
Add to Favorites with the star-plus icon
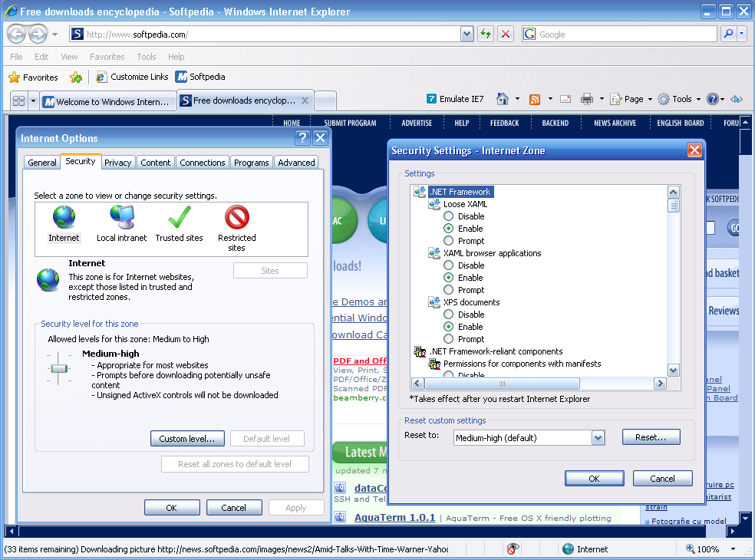coord(76,77)
